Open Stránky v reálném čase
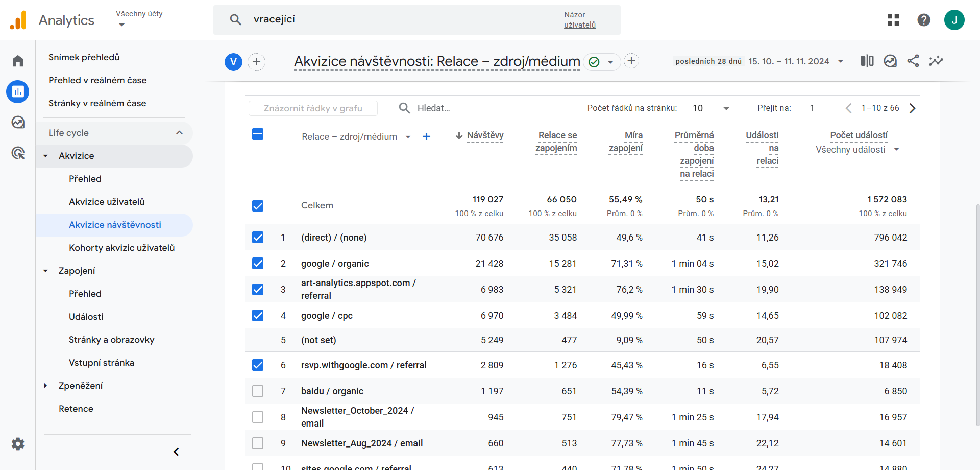This screenshot has height=470, width=980. pyautogui.click(x=97, y=103)
